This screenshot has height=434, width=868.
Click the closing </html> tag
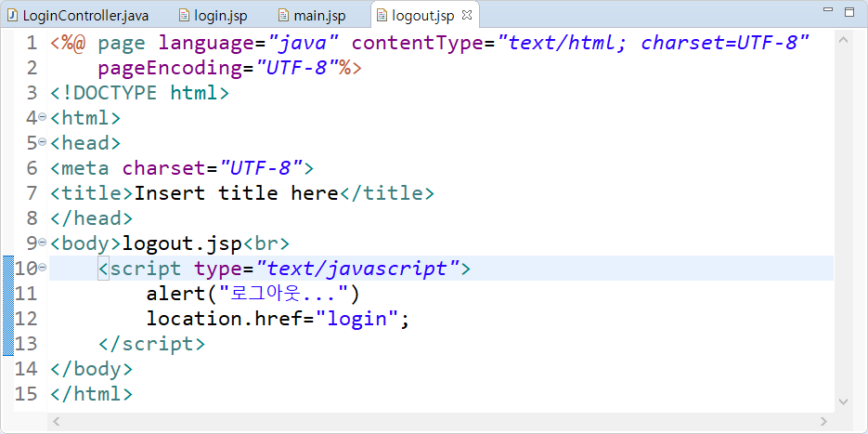coord(91,394)
